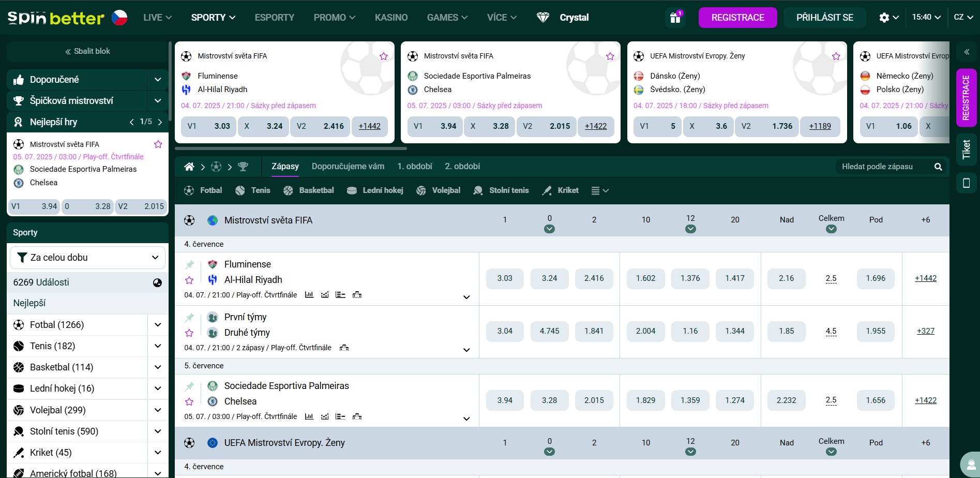Switch to Doporučujeme vám tab
The image size is (980, 478).
348,167
